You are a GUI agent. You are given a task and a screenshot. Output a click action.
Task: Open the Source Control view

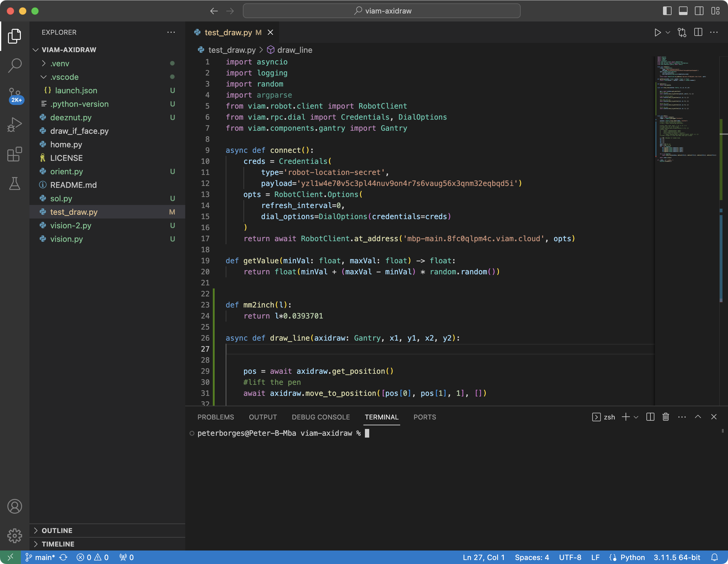pyautogui.click(x=15, y=95)
